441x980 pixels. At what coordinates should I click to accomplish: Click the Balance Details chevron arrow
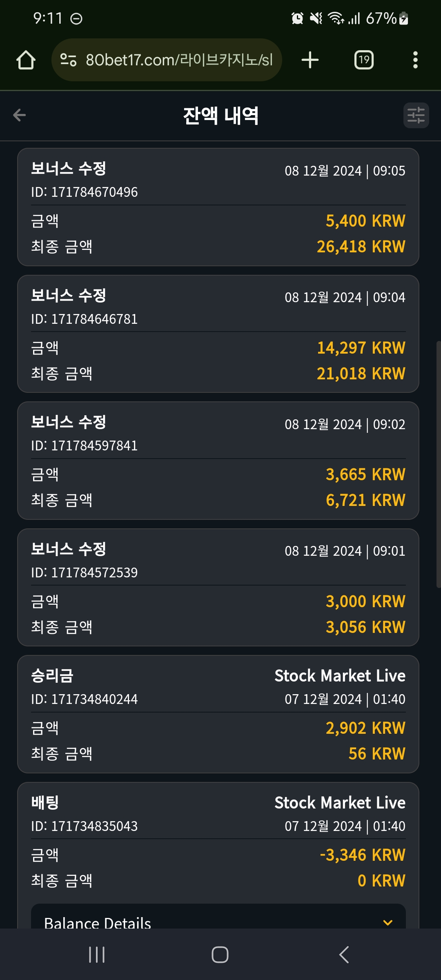click(388, 922)
